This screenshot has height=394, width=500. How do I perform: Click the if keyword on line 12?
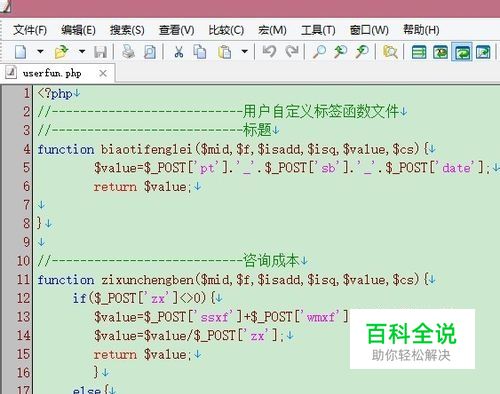tap(80, 298)
